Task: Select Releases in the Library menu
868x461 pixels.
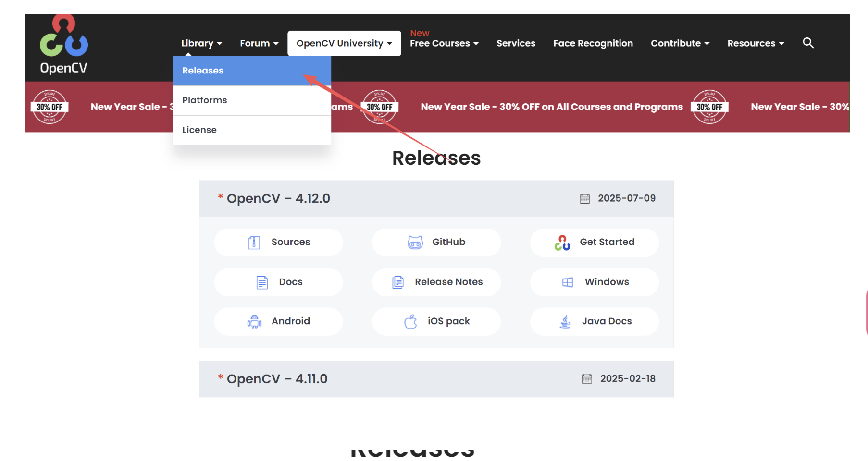Action: pos(252,71)
